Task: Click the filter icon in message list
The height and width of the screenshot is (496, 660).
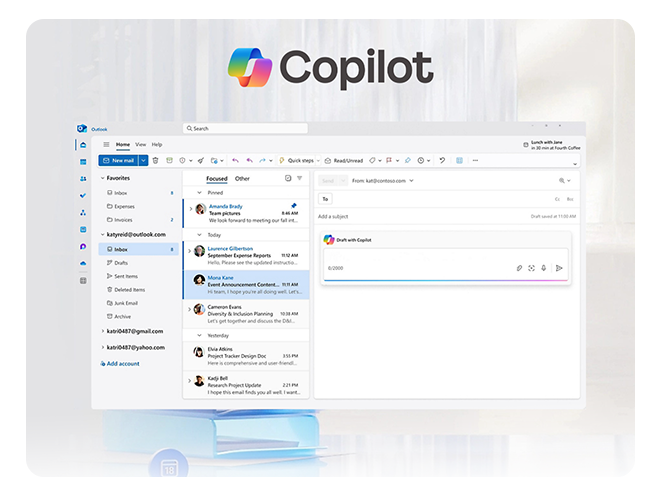Action: coord(300,178)
